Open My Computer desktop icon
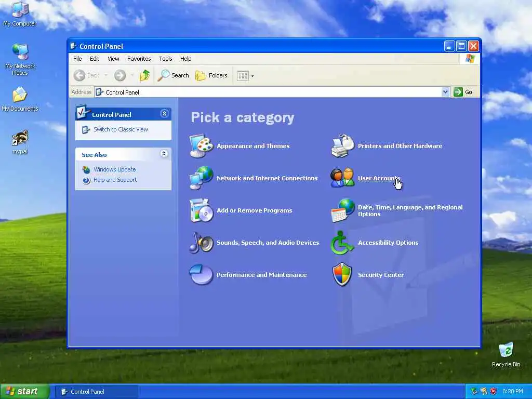This screenshot has height=399, width=532. tap(20, 9)
